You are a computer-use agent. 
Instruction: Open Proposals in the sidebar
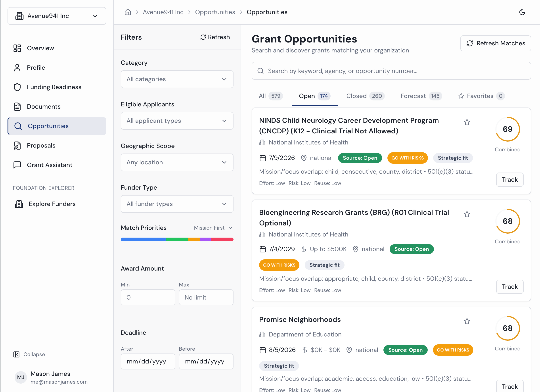tap(57, 146)
